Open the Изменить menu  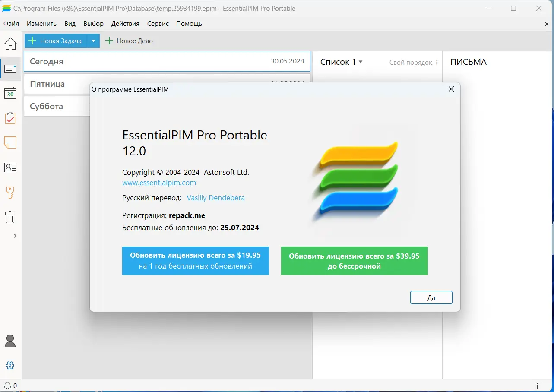pos(41,24)
